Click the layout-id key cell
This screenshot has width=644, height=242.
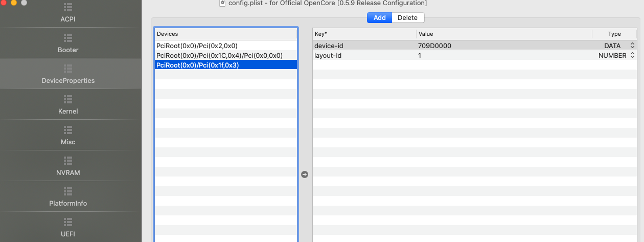[x=328, y=55]
